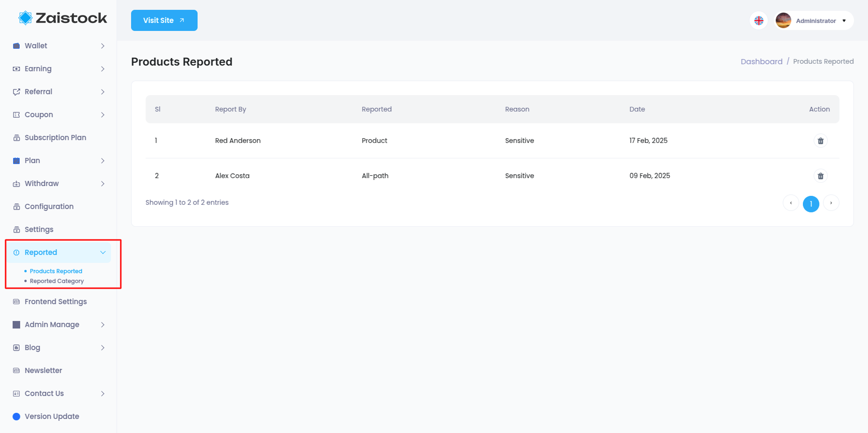Image resolution: width=868 pixels, height=433 pixels.
Task: Click the Coupon sidebar icon
Action: tap(16, 115)
